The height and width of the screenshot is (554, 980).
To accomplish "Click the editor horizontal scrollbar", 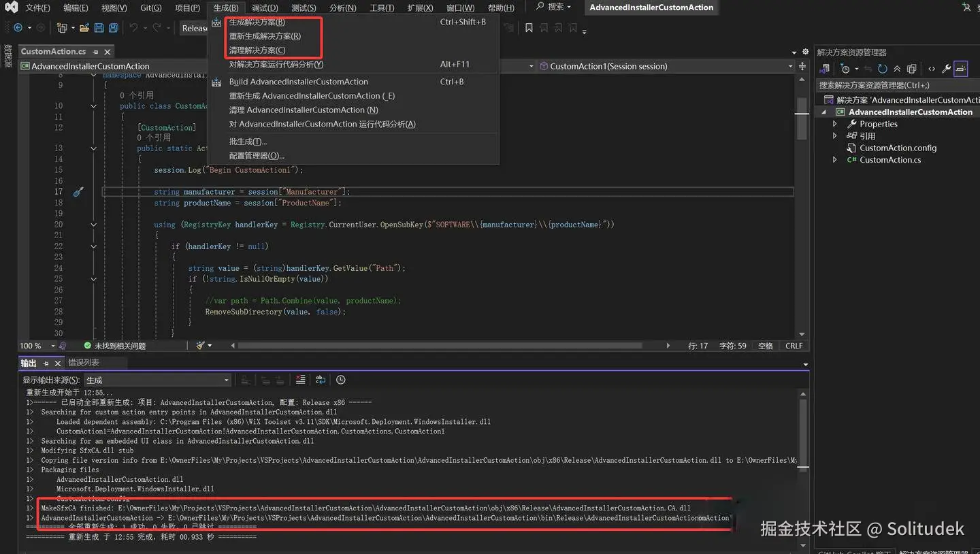I will pyautogui.click(x=441, y=346).
